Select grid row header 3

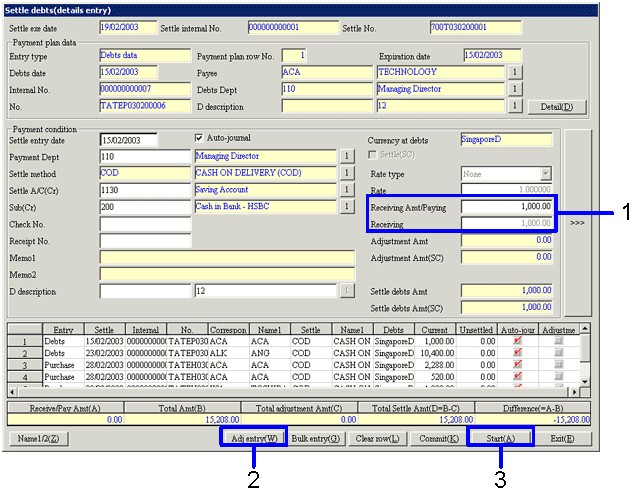pos(25,365)
